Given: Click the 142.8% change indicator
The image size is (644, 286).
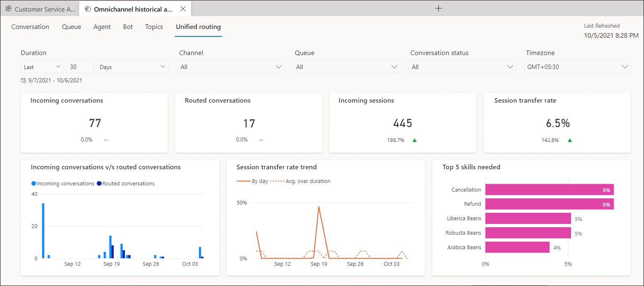Looking at the screenshot, I should click(x=550, y=140).
